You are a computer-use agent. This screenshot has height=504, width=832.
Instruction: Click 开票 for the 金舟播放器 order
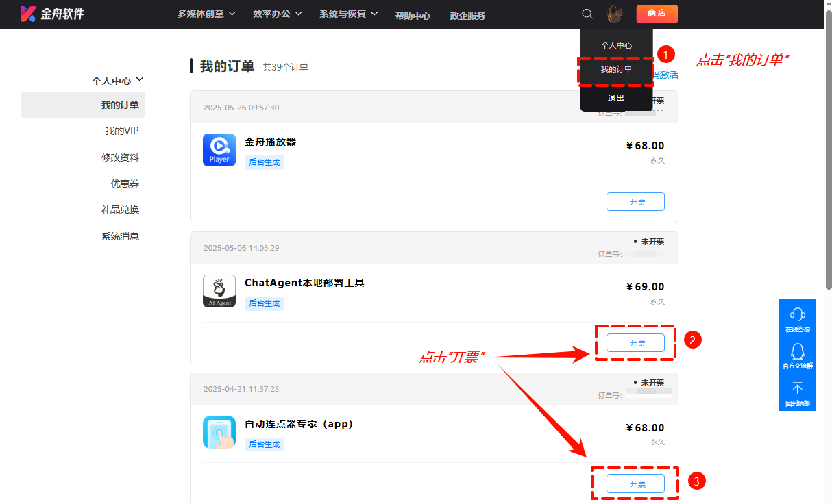[635, 202]
